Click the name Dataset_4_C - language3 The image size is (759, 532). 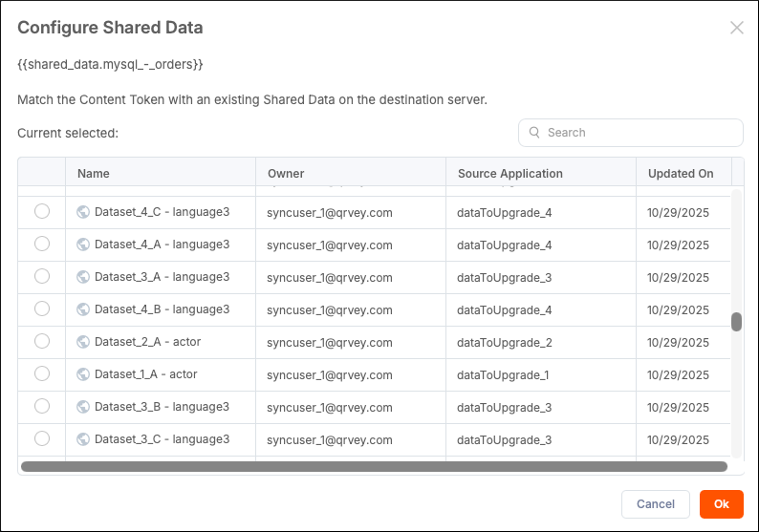[x=163, y=212]
